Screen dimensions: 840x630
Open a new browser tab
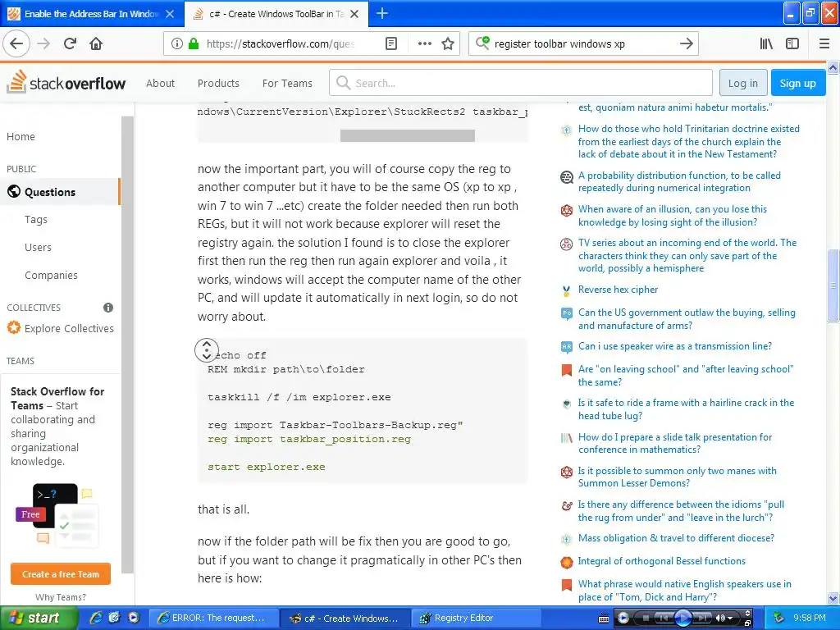(382, 14)
